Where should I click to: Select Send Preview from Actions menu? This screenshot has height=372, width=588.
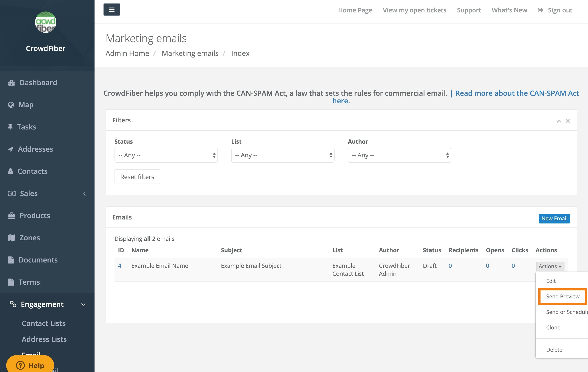(x=563, y=296)
